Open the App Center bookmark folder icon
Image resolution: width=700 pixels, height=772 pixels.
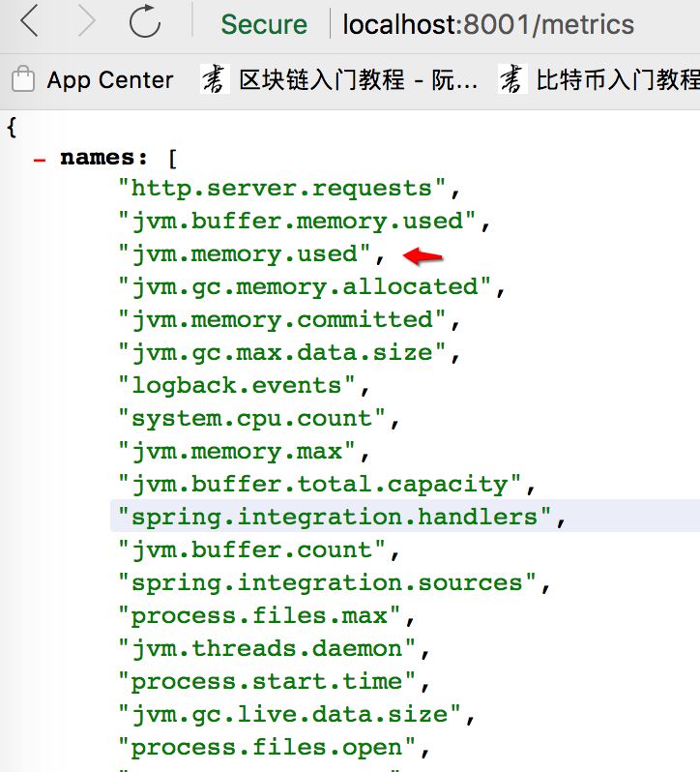click(x=21, y=79)
